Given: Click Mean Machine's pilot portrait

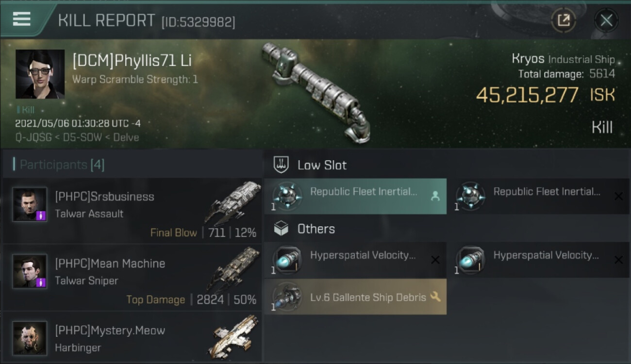Looking at the screenshot, I should coord(30,271).
